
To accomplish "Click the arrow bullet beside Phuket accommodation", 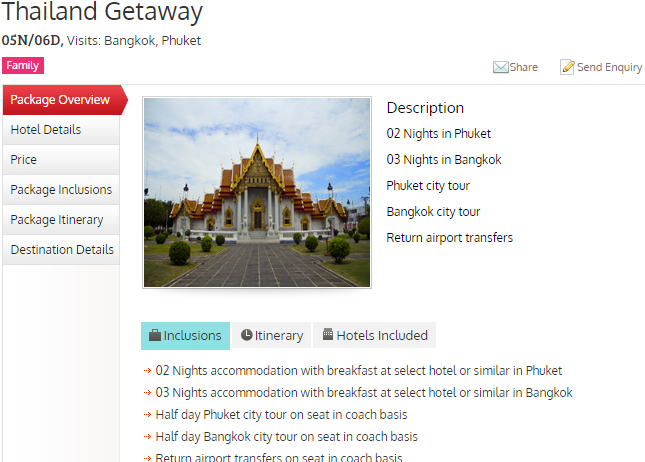I will [x=147, y=371].
